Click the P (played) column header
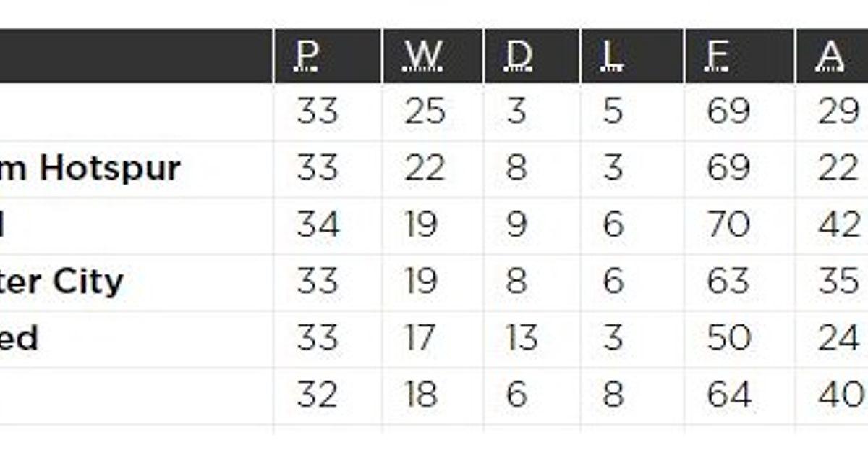Viewport: 868px width, 456px height. [x=309, y=56]
